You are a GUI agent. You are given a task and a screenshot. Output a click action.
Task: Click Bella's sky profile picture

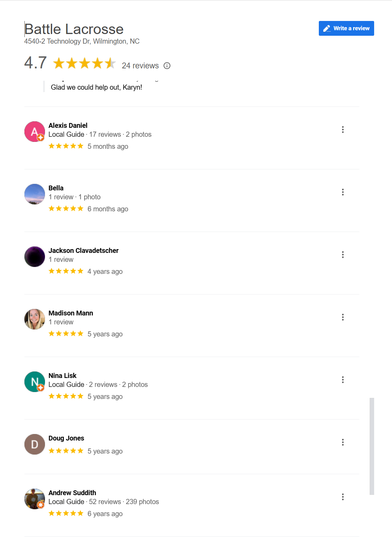point(34,194)
